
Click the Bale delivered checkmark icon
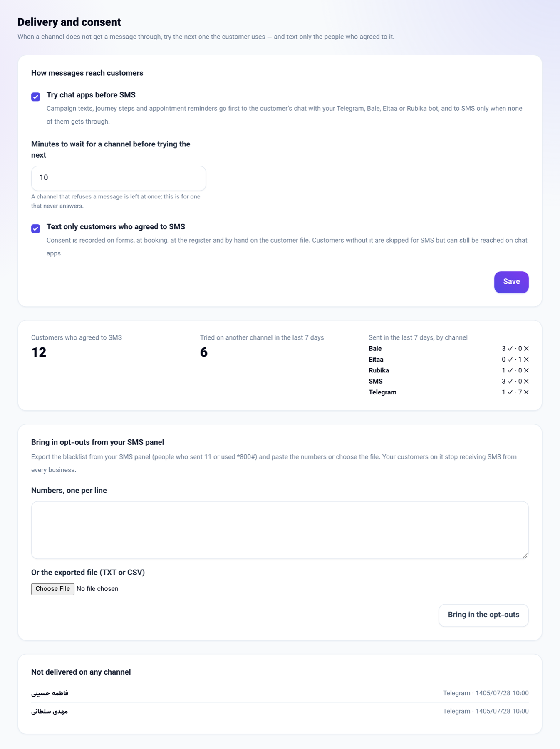510,349
